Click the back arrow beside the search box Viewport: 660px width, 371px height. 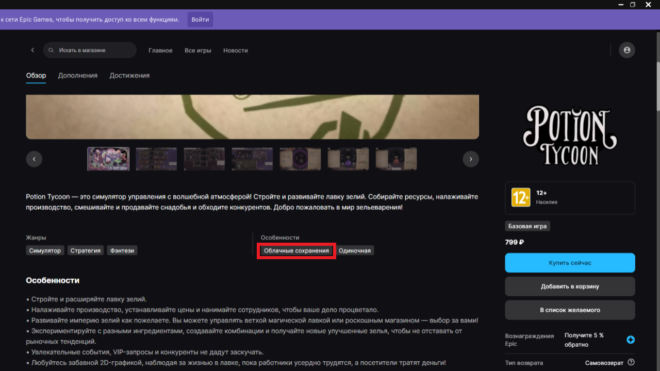[x=32, y=50]
